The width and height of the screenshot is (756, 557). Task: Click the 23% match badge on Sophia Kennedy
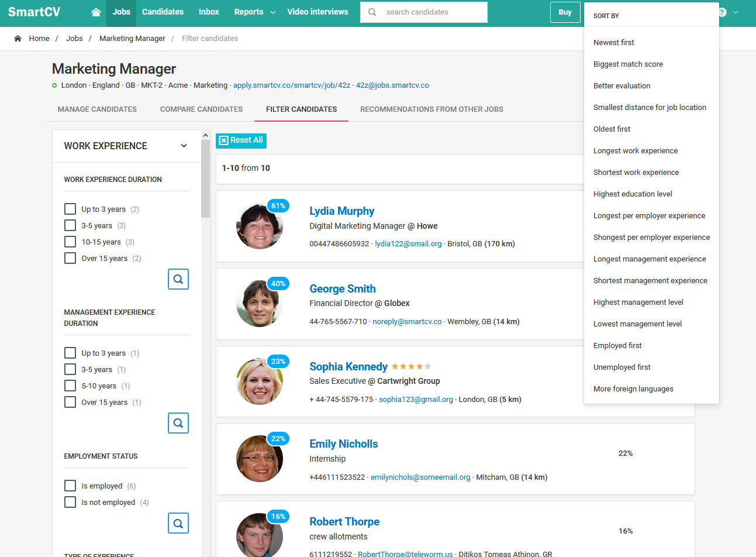278,362
